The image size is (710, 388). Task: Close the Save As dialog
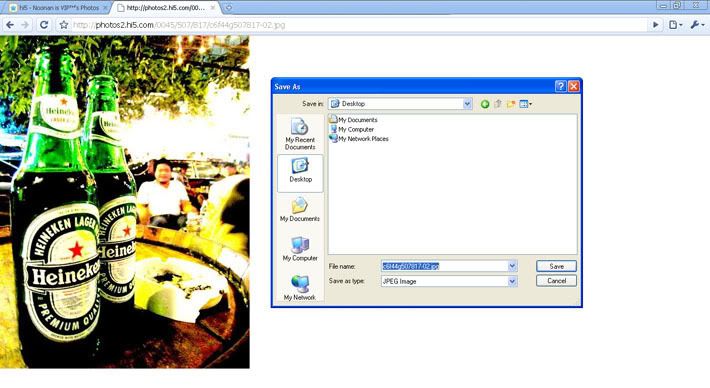click(574, 86)
